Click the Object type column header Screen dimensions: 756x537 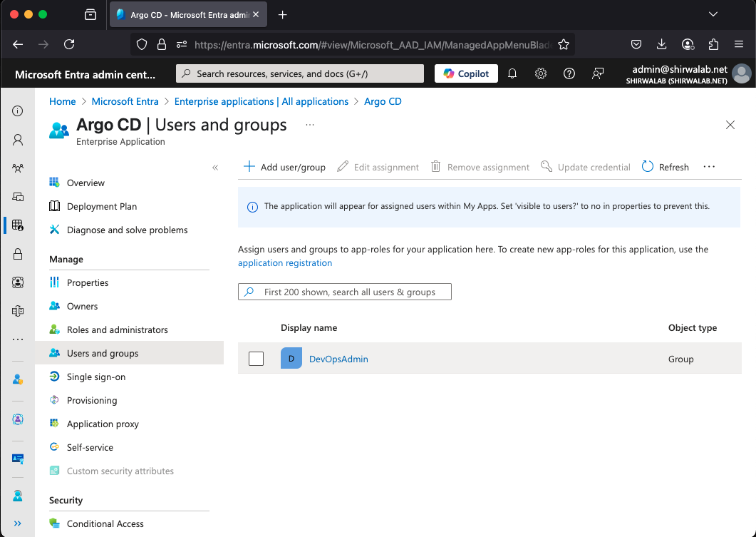coord(693,327)
